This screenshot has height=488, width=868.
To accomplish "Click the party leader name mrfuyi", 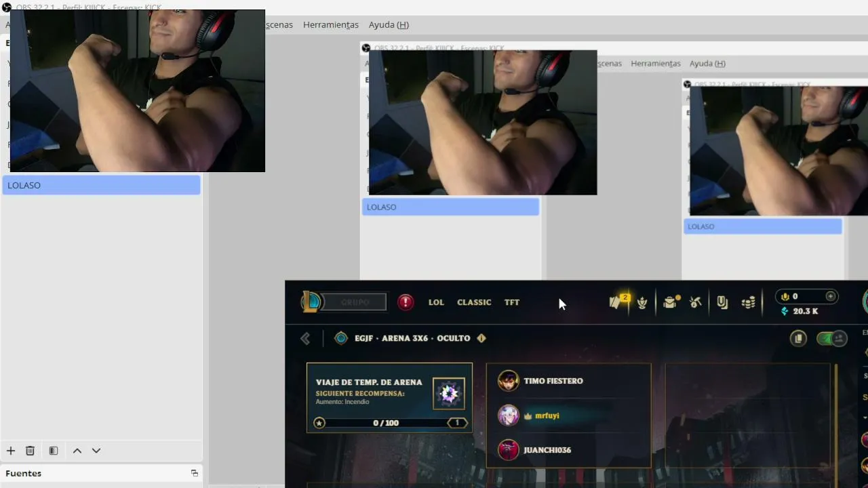I will 547,415.
